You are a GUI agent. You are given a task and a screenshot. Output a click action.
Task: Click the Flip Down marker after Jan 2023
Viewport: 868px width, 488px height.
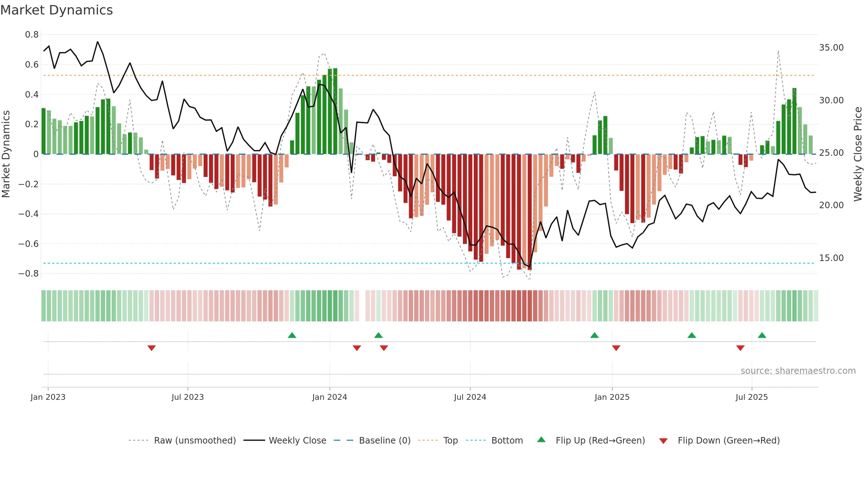(x=152, y=348)
